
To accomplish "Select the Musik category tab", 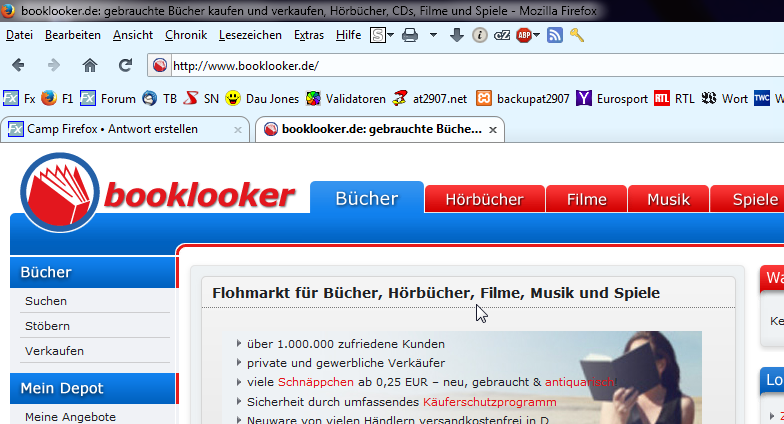I will pyautogui.click(x=668, y=199).
